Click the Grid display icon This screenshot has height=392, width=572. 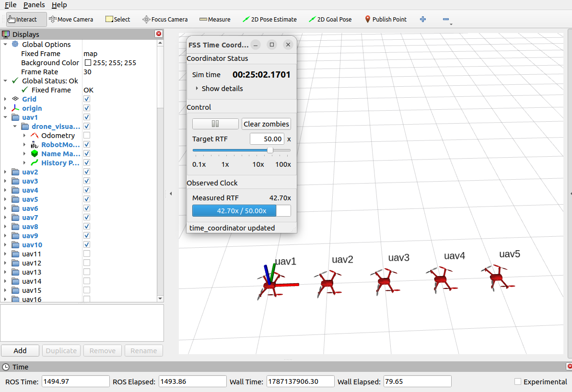(x=15, y=99)
